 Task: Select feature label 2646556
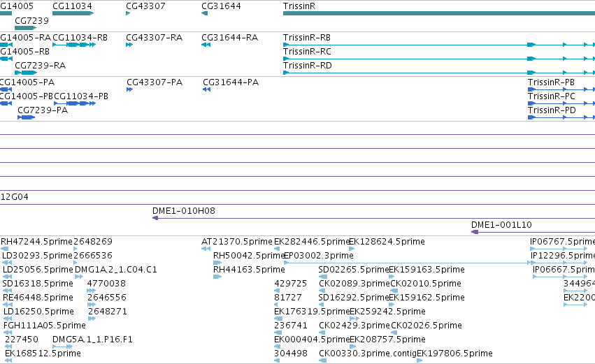tap(107, 298)
